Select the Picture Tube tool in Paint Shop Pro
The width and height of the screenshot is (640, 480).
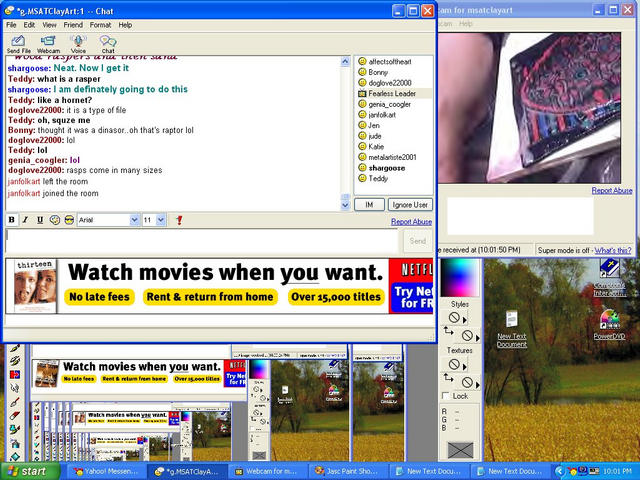[x=15, y=429]
